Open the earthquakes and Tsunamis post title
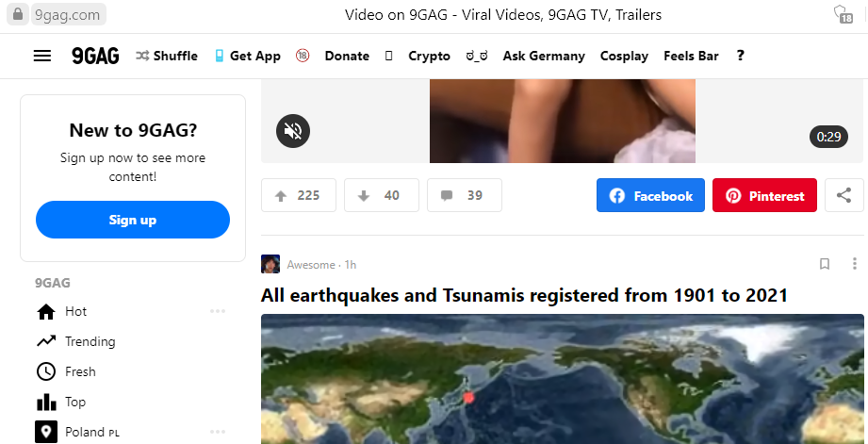The height and width of the screenshot is (444, 868). pyautogui.click(x=524, y=295)
